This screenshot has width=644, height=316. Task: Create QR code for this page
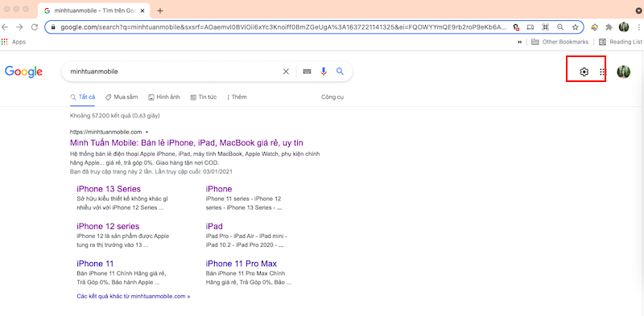click(x=546, y=27)
